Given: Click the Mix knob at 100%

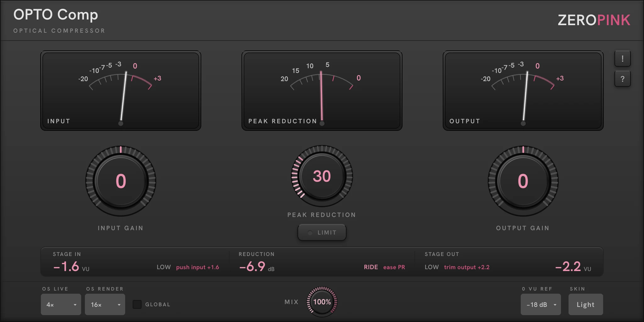Looking at the screenshot, I should tap(322, 302).
